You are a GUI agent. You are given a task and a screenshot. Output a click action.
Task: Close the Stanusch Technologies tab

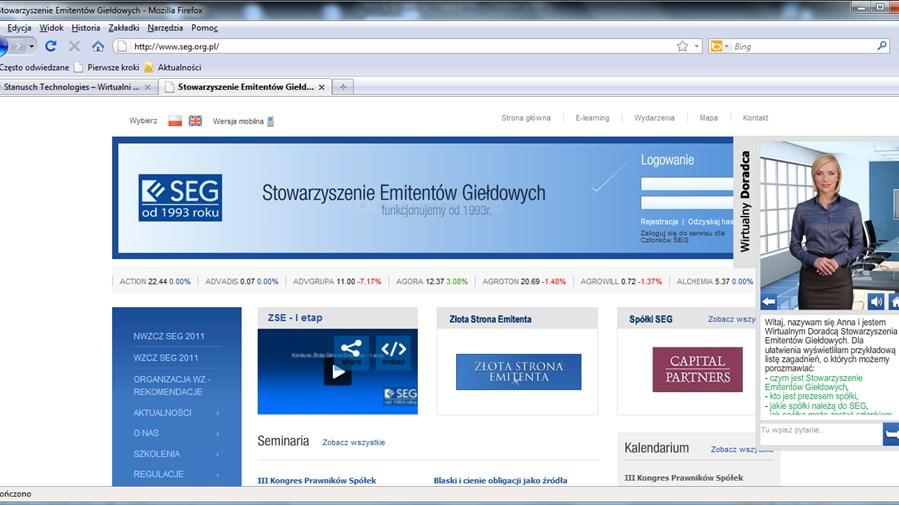147,87
